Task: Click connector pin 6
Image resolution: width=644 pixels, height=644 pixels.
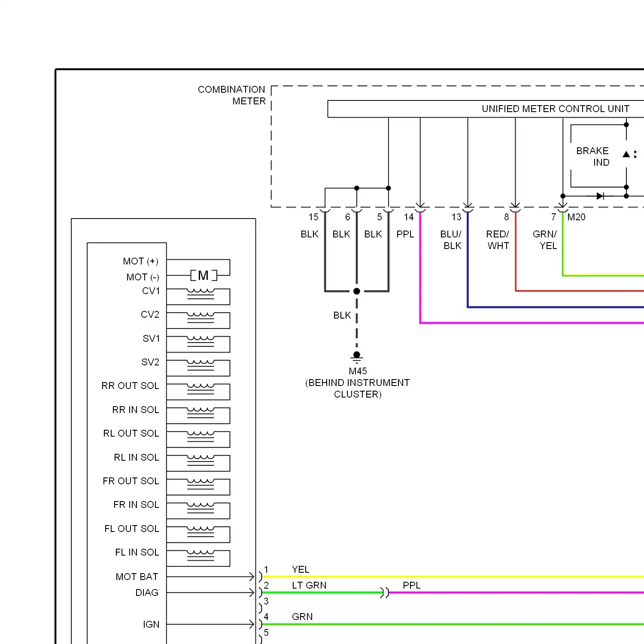Action: (x=347, y=217)
